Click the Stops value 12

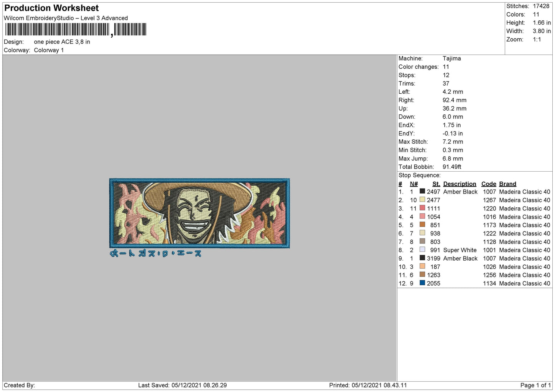pyautogui.click(x=446, y=75)
